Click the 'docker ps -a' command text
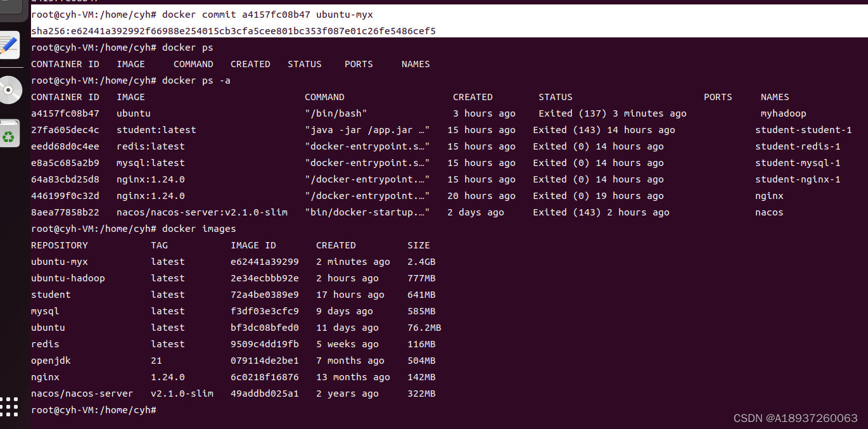Image resolution: width=868 pixels, height=429 pixels. click(x=196, y=80)
